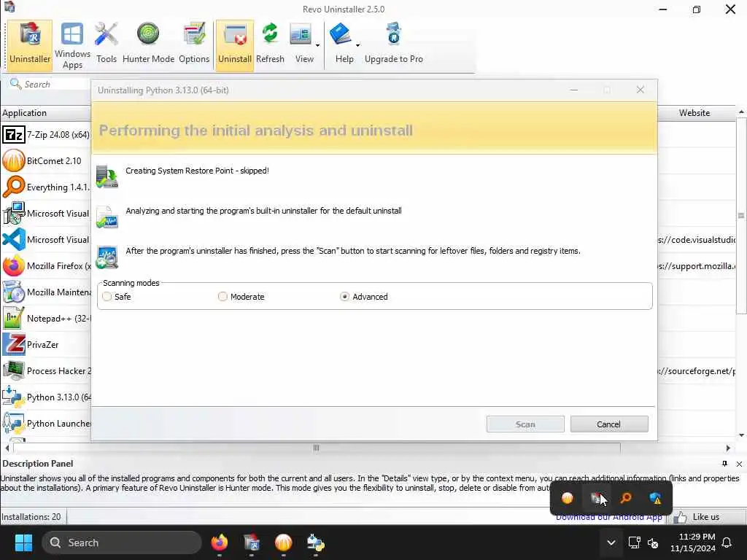Viewport: 747px width, 560px height.
Task: Click the Like us thumbs-up link
Action: pos(697,517)
